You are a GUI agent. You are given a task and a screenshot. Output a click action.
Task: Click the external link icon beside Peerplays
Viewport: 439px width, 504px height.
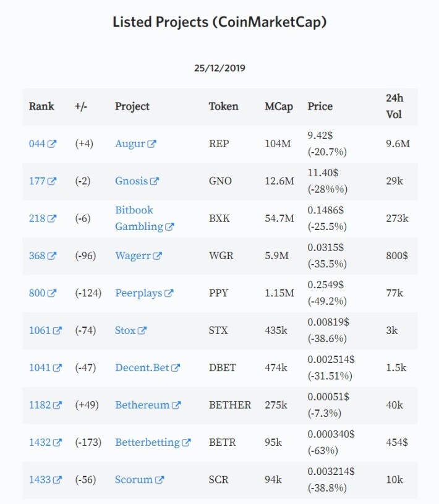point(169,293)
